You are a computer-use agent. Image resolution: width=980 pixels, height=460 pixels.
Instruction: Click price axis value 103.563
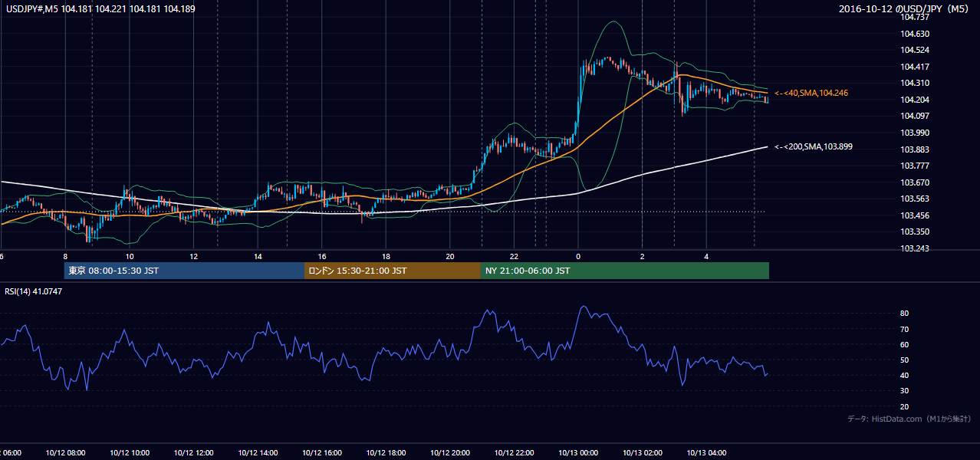tap(915, 199)
